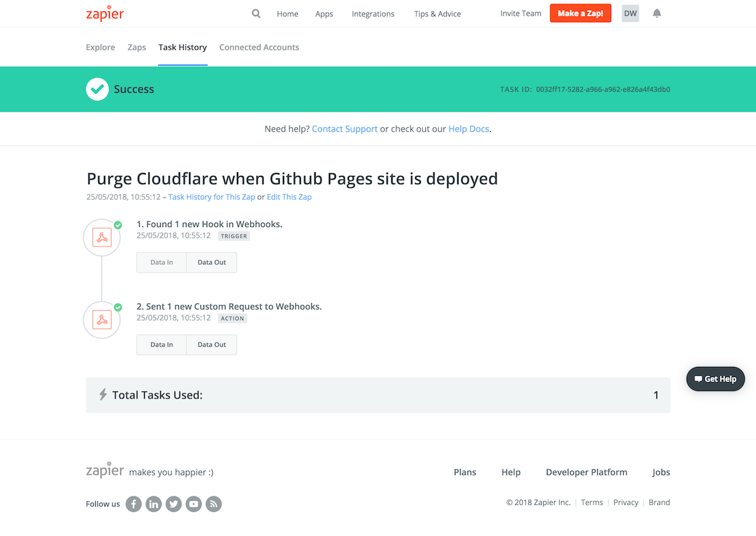Show Data In for action step 2

(x=161, y=345)
